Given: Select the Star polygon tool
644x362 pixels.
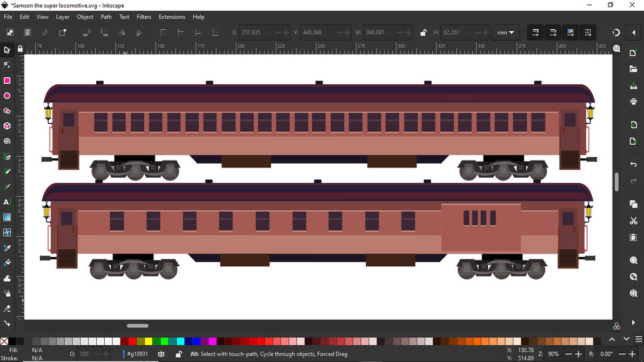Looking at the screenshot, I should (7, 111).
